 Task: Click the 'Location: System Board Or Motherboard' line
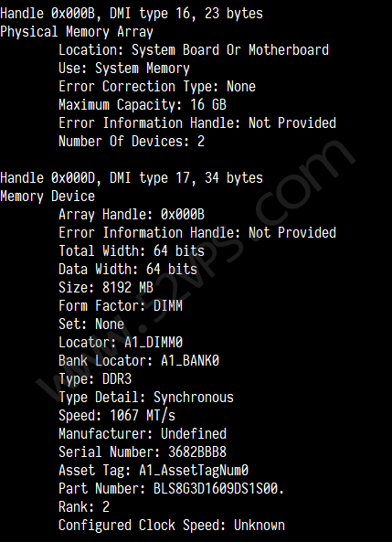[x=194, y=50]
